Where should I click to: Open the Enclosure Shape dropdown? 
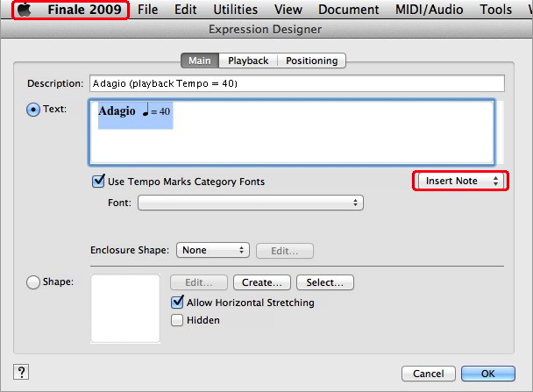click(213, 250)
